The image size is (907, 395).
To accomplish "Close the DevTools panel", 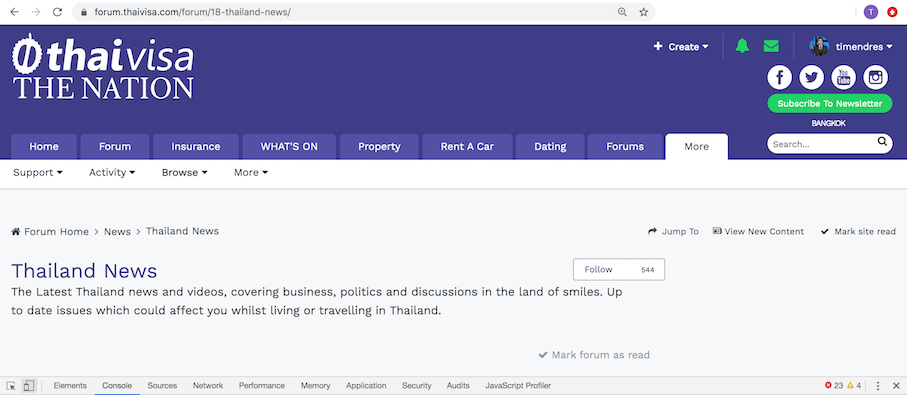I will click(896, 386).
